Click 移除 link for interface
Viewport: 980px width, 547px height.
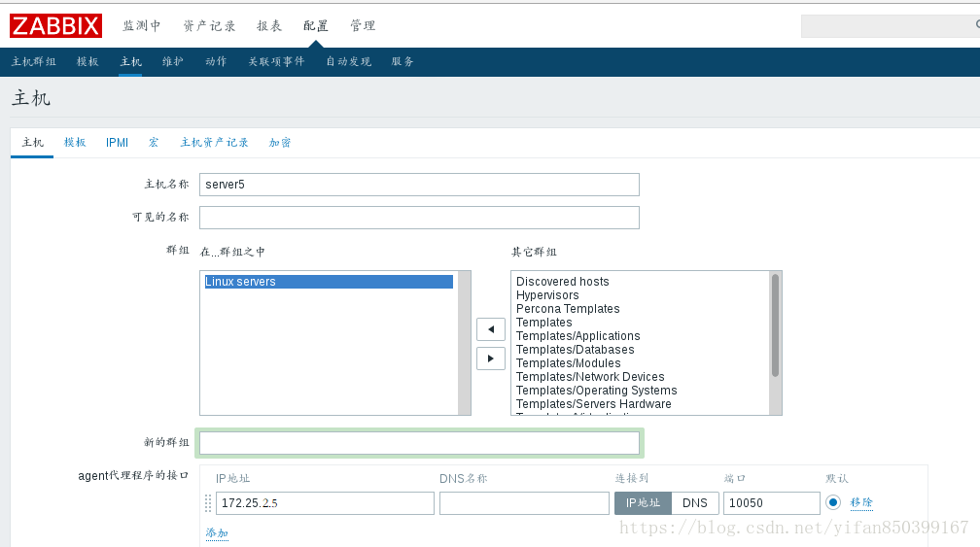click(x=861, y=502)
